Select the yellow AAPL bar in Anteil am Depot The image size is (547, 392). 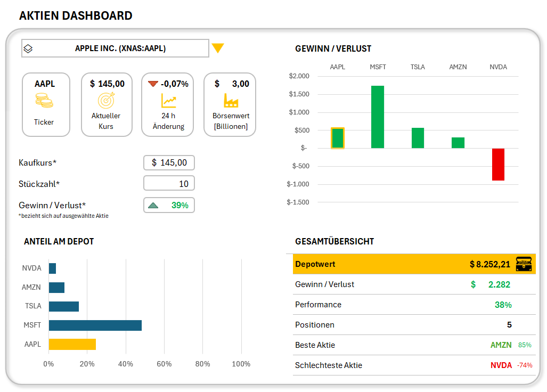(x=72, y=344)
